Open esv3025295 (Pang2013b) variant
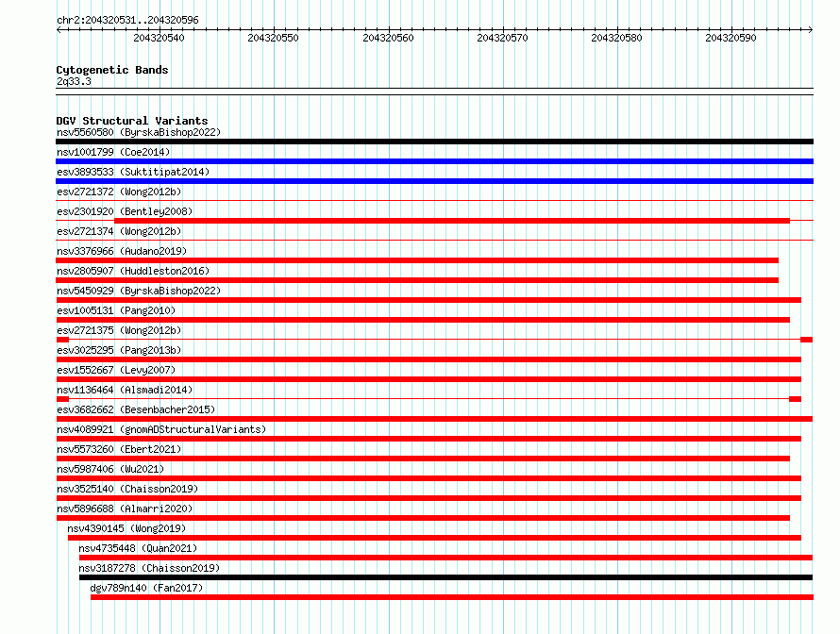 pyautogui.click(x=119, y=350)
